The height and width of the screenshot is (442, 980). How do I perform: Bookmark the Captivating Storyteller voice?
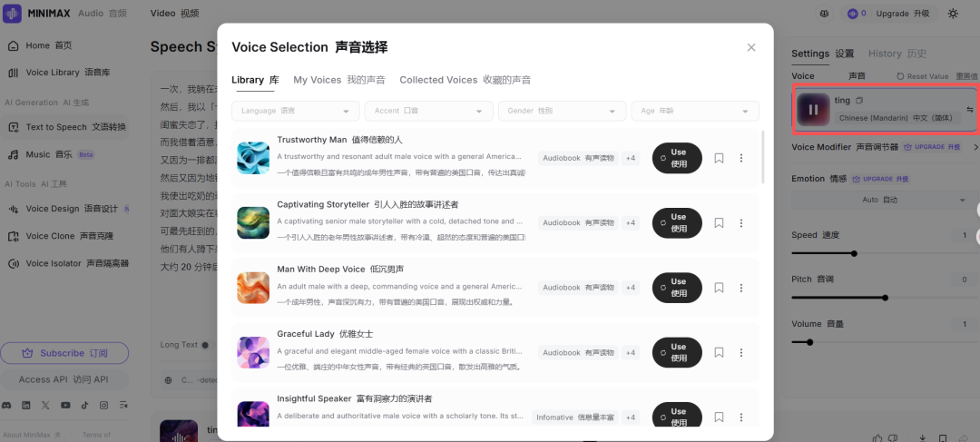(x=719, y=222)
